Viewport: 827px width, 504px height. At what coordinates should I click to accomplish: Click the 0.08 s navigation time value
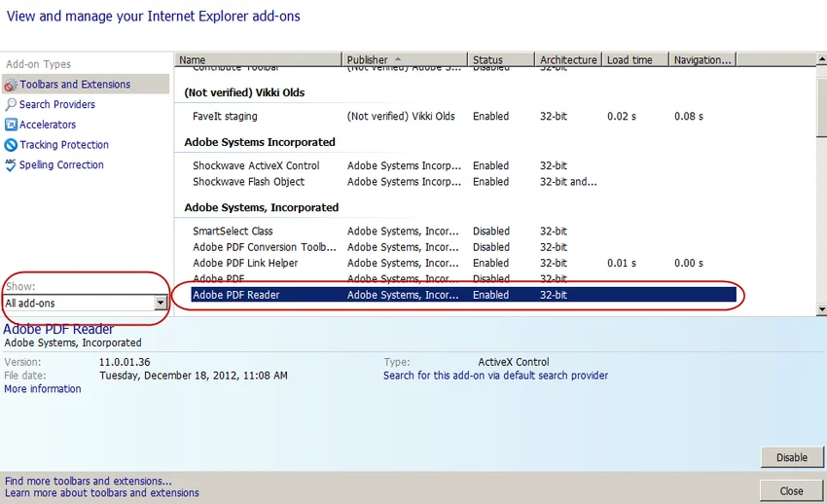click(x=688, y=116)
